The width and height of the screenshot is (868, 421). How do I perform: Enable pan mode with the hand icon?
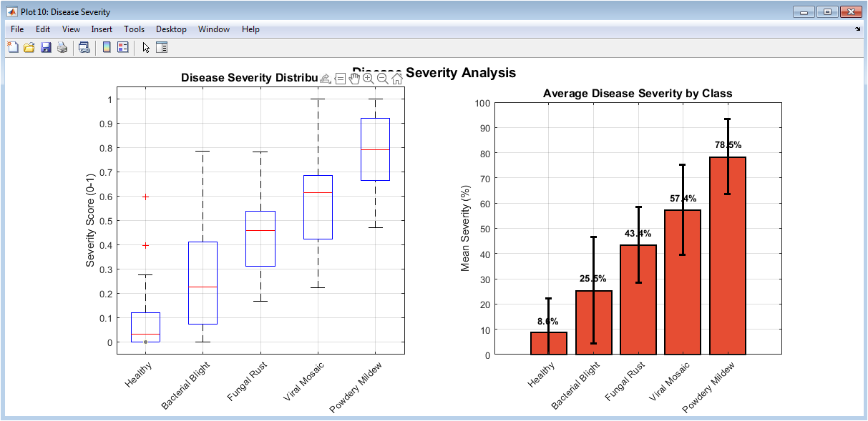pos(355,79)
